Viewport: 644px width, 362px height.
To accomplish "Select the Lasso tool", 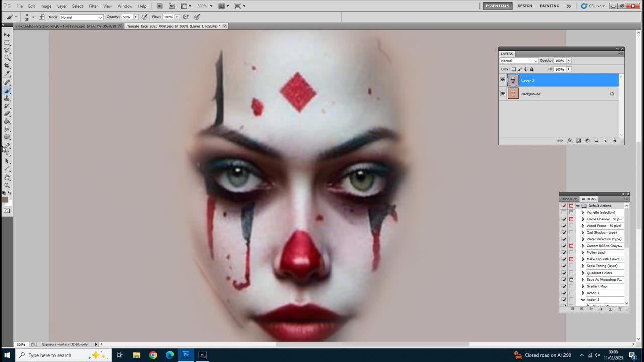I will pyautogui.click(x=7, y=50).
